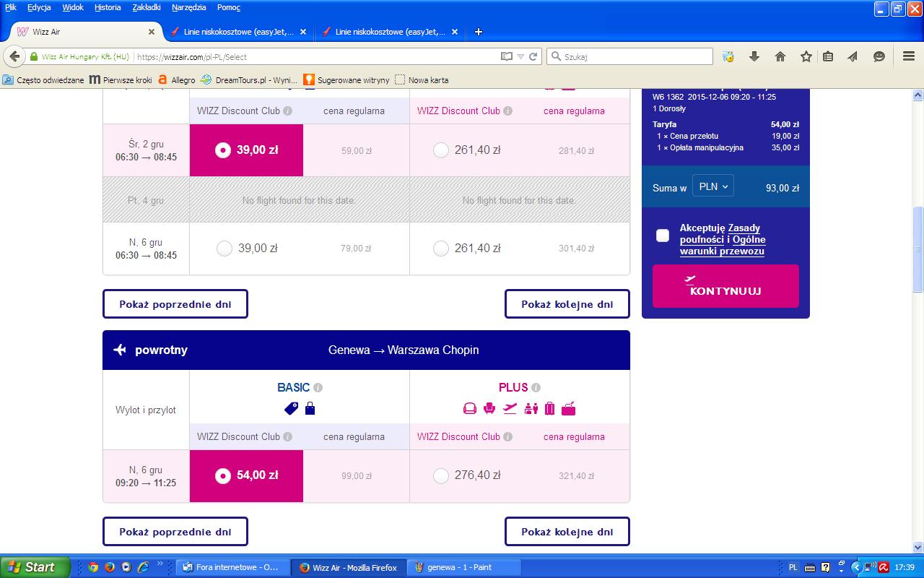Click the two-people icon under PLUS
The width and height of the screenshot is (924, 578).
(531, 409)
